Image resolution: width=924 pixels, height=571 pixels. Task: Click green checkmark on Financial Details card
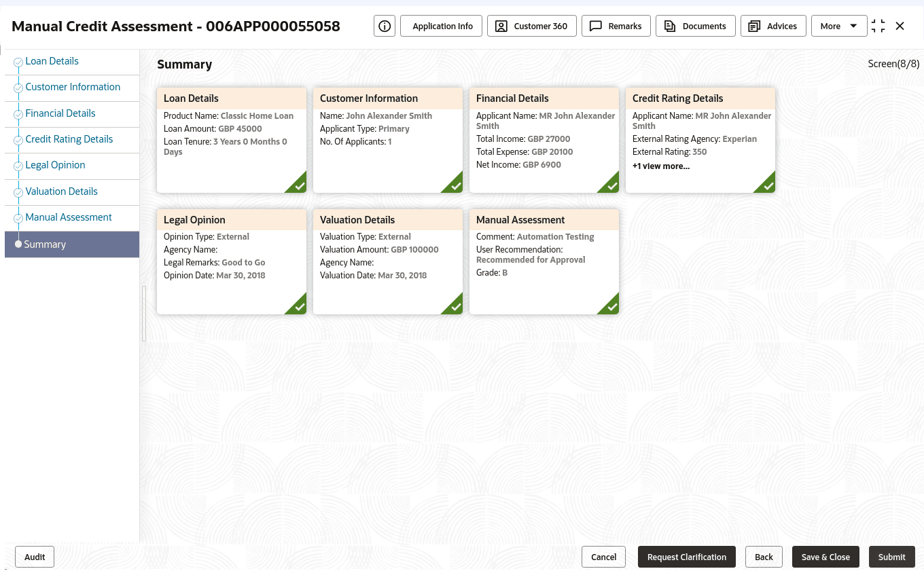coord(611,185)
